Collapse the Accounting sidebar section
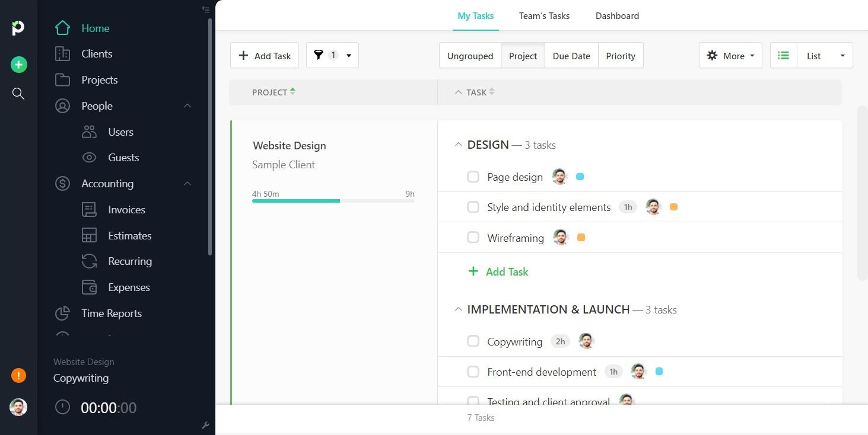 pyautogui.click(x=187, y=184)
